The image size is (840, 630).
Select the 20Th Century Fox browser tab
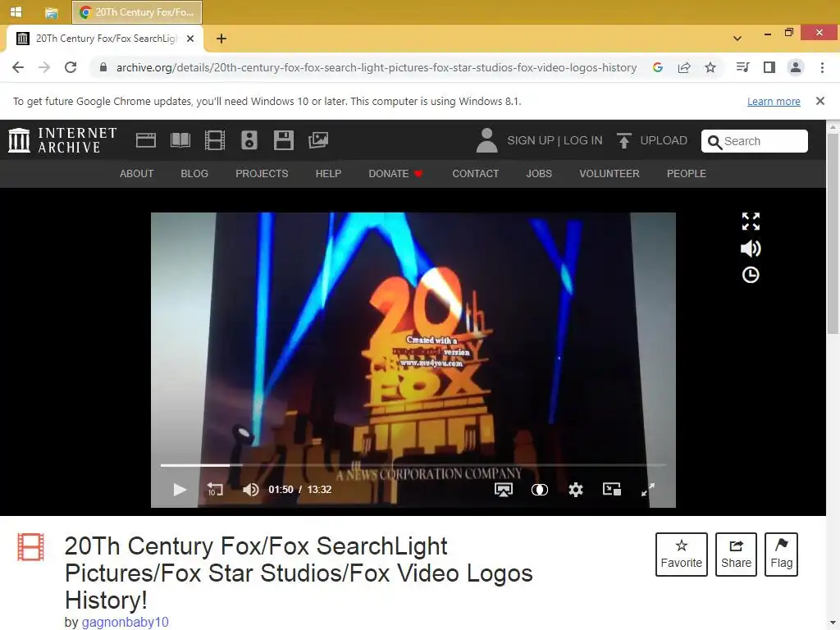click(104, 39)
